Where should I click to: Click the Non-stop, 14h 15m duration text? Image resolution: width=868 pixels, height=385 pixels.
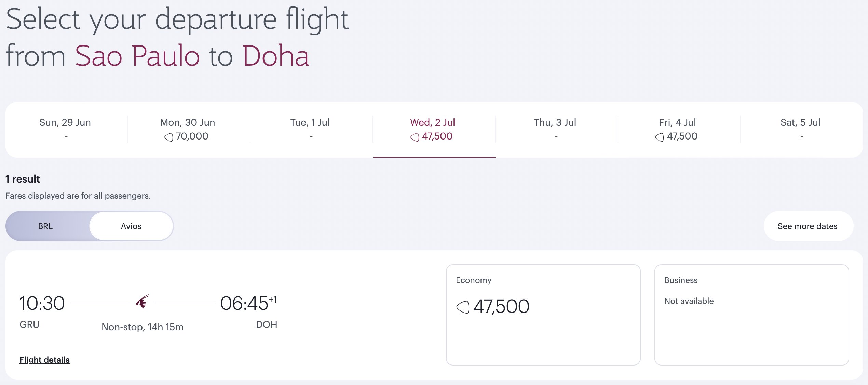(143, 327)
